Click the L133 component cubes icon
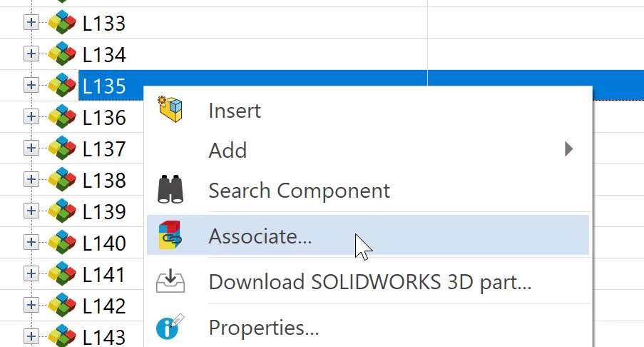 (62, 24)
